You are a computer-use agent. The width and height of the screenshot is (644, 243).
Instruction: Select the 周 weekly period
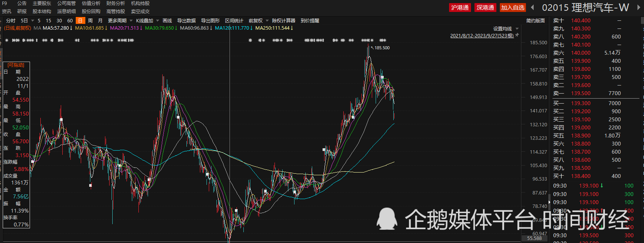[90, 21]
